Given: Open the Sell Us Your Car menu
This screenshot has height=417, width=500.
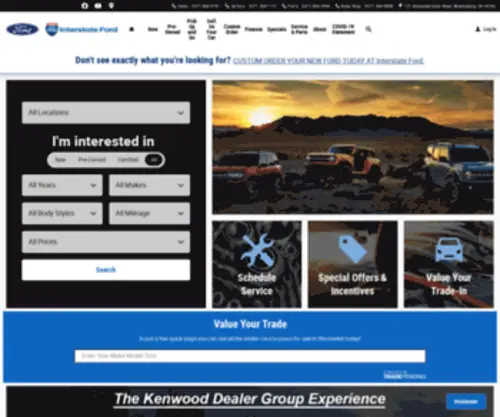Looking at the screenshot, I should [x=211, y=29].
